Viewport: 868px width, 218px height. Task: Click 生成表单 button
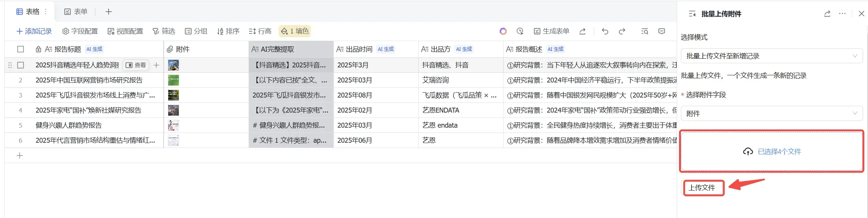551,31
